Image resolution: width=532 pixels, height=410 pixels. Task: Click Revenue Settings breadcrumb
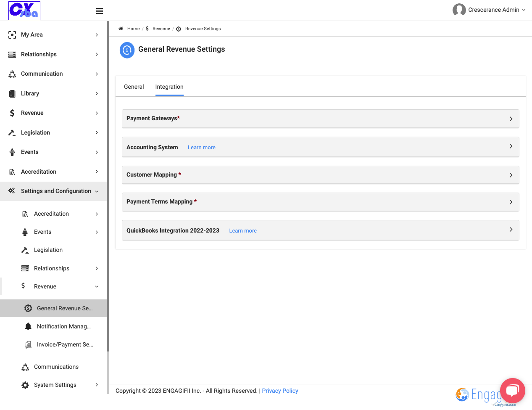coord(203,29)
